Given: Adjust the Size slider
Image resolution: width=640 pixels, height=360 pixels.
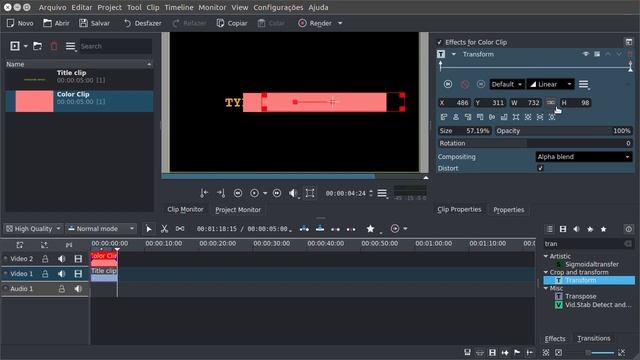Looking at the screenshot, I should coord(464,131).
